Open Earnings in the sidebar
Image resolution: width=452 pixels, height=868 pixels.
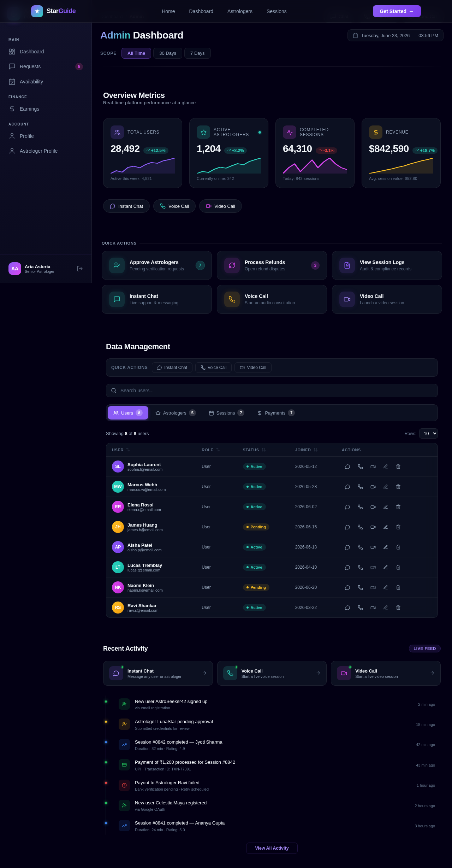46,109
